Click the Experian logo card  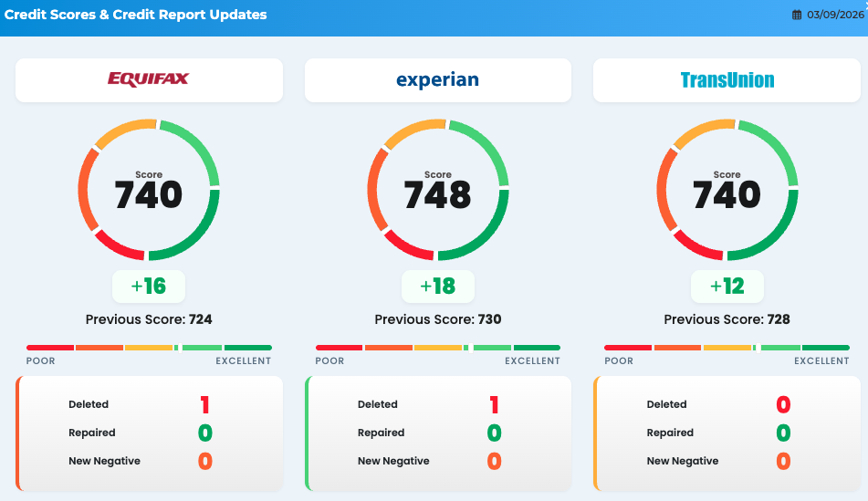438,80
